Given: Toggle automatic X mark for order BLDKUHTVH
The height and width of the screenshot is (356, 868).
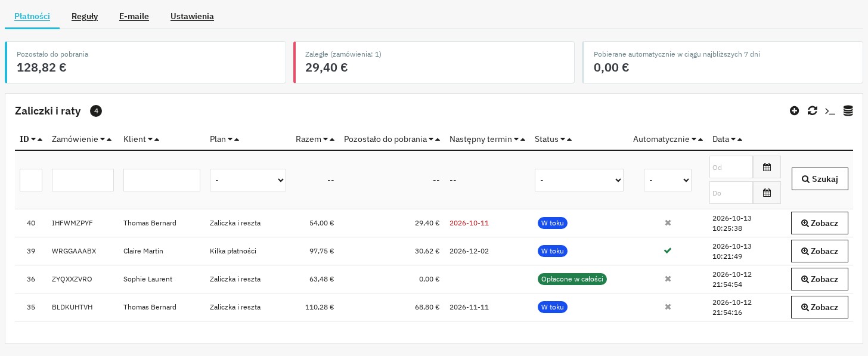Looking at the screenshot, I should (x=668, y=307).
